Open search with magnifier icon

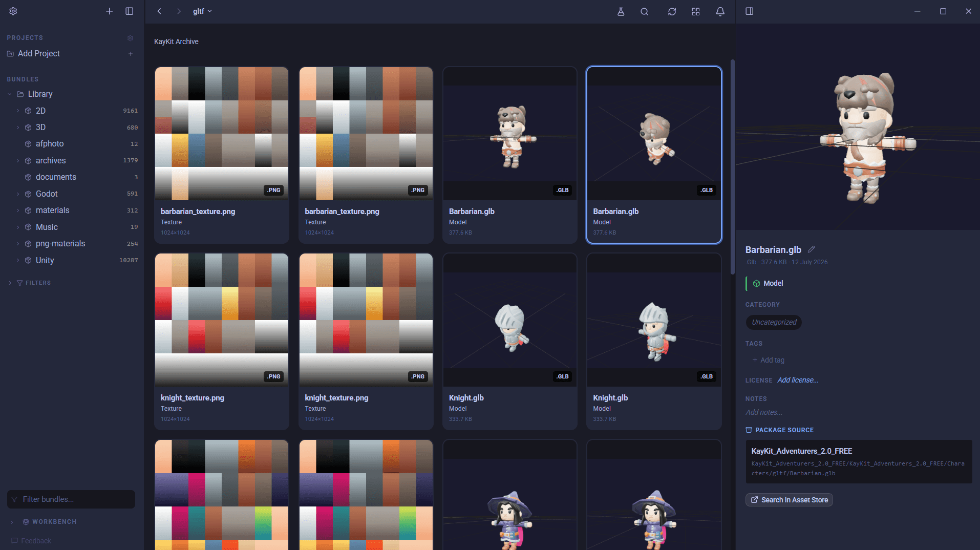click(x=645, y=11)
